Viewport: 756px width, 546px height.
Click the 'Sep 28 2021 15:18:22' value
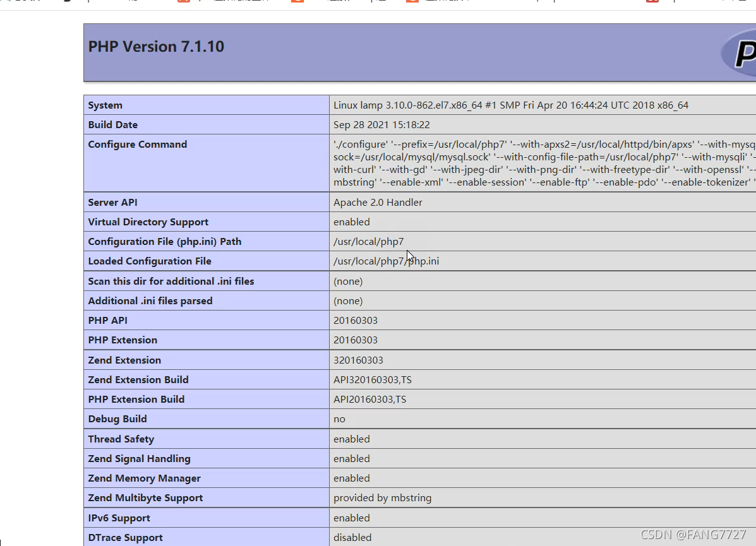pos(381,125)
